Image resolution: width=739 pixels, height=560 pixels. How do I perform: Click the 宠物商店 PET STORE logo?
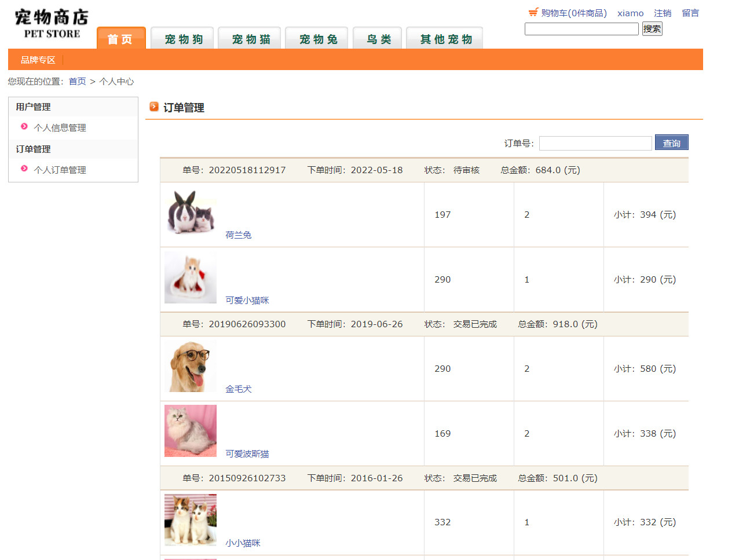(x=51, y=23)
